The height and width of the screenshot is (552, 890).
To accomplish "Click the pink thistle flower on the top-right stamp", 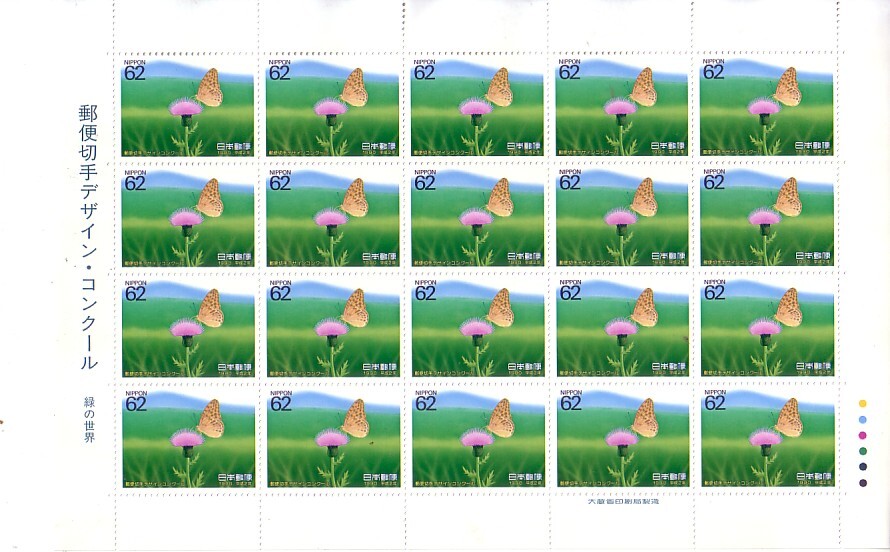I will coord(763,106).
